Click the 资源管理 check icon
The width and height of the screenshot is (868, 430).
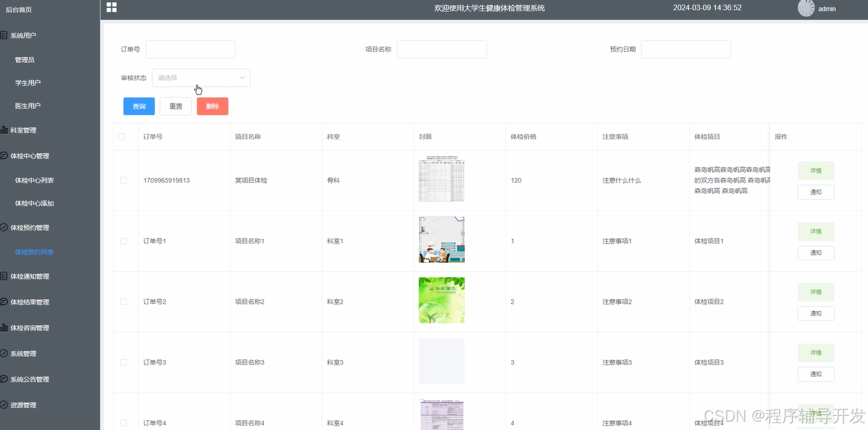(4, 405)
